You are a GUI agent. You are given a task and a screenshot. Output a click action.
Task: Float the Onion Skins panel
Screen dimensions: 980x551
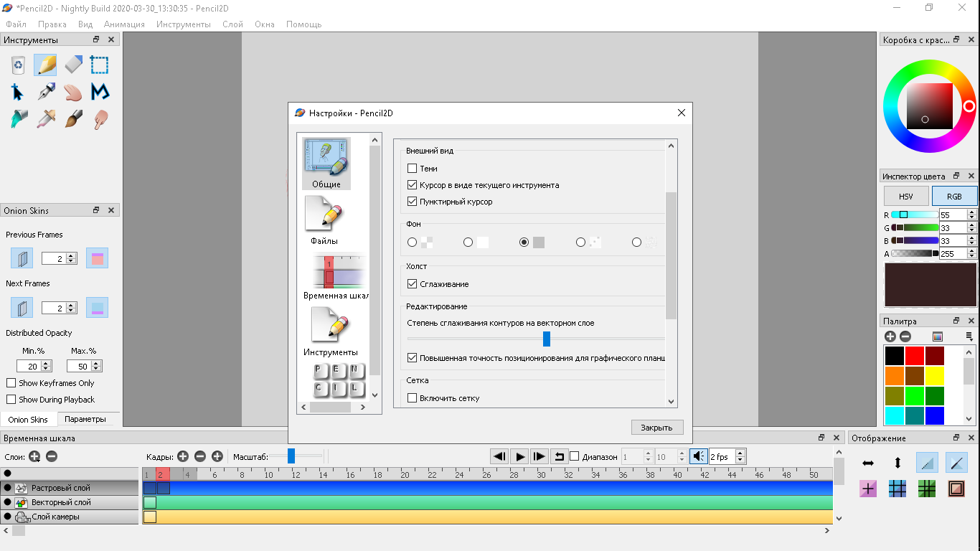pos(96,211)
